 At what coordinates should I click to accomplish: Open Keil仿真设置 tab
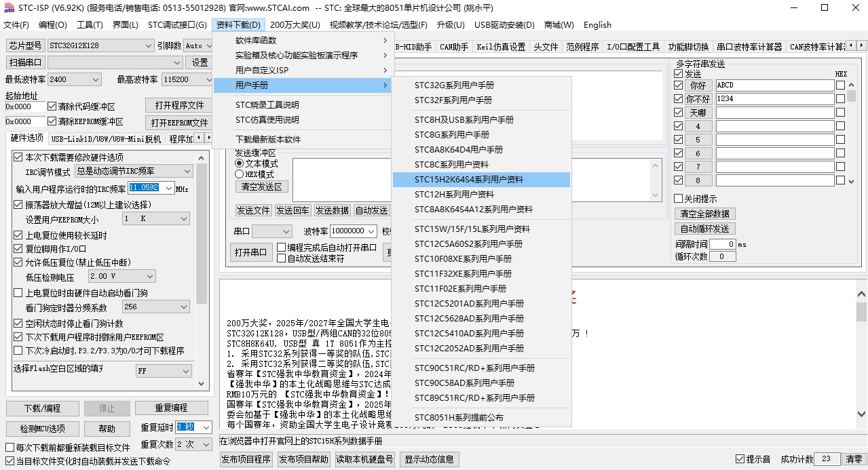[x=501, y=47]
